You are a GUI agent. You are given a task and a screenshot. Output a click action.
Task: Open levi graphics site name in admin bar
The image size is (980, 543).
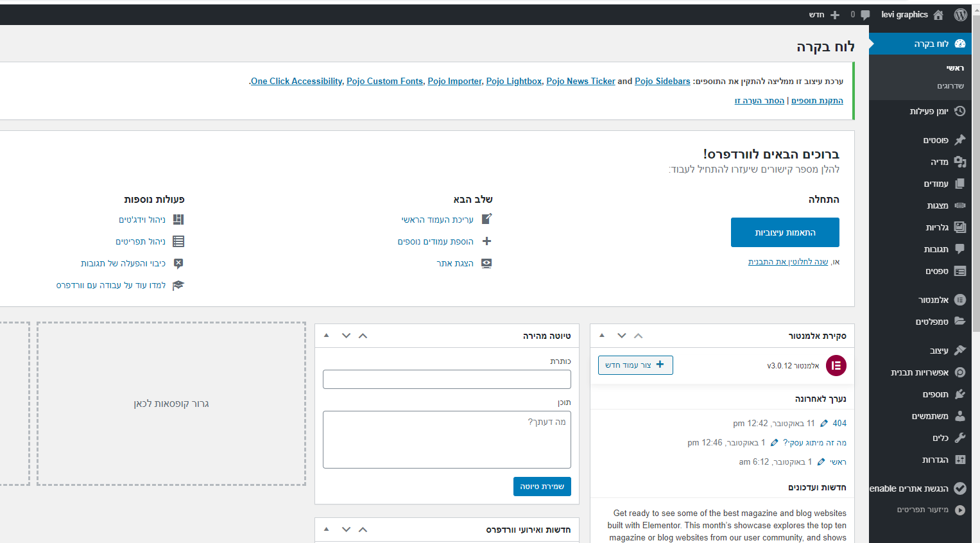pos(904,15)
